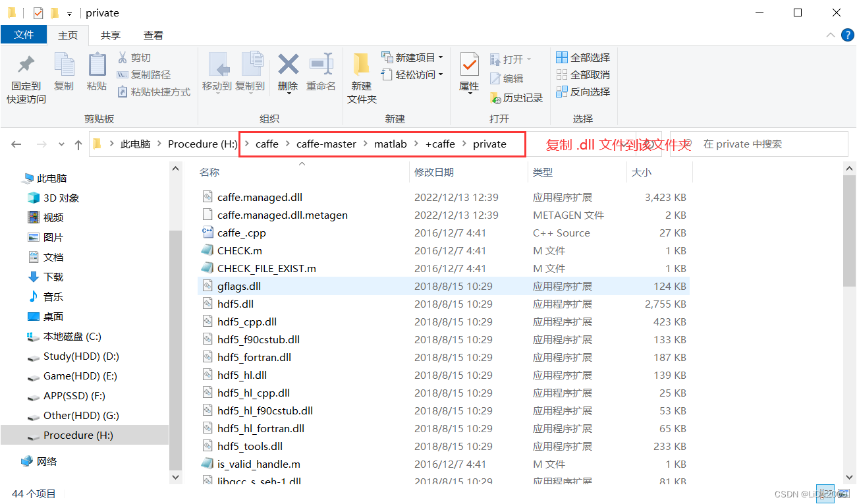Open the Quick Access Toolbar customize arrow
Viewport: 857px width, 504px height.
pyautogui.click(x=69, y=14)
